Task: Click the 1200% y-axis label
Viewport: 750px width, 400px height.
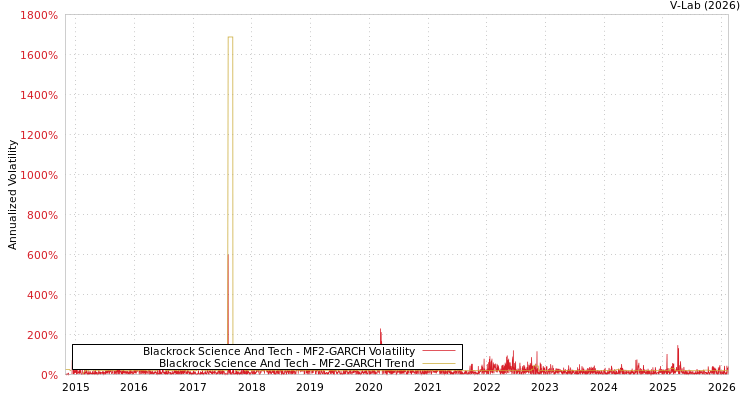Action: click(39, 135)
